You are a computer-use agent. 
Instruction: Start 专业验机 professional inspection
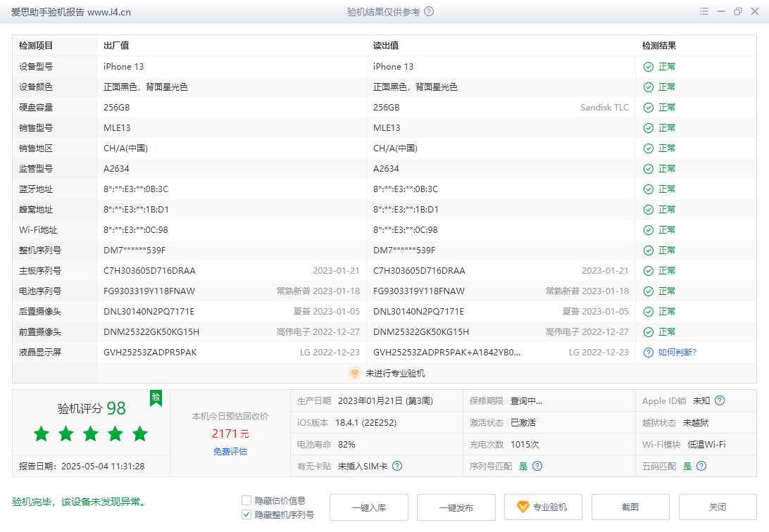544,507
